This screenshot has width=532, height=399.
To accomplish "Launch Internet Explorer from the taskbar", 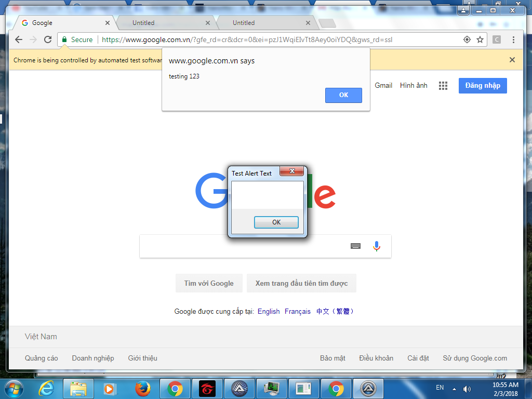I will (x=46, y=389).
